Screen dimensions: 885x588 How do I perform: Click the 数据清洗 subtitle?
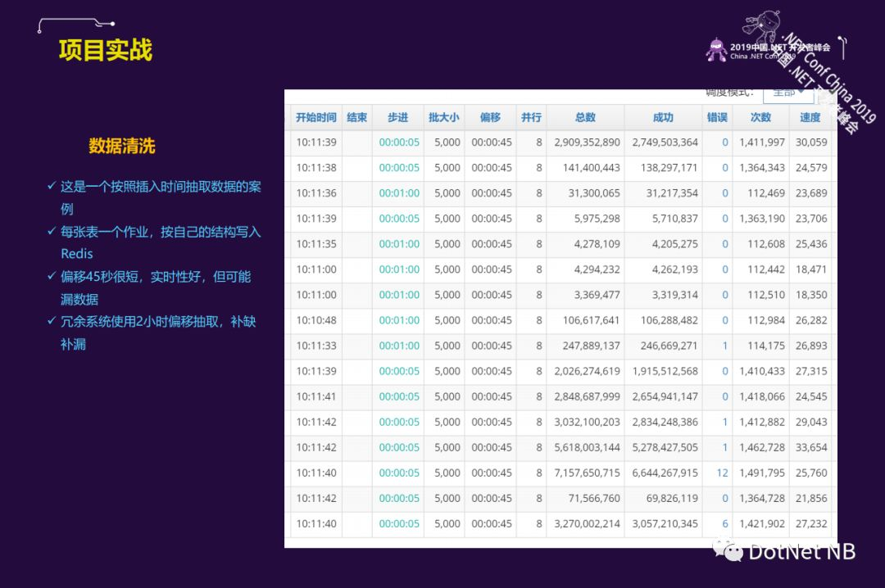[x=122, y=146]
